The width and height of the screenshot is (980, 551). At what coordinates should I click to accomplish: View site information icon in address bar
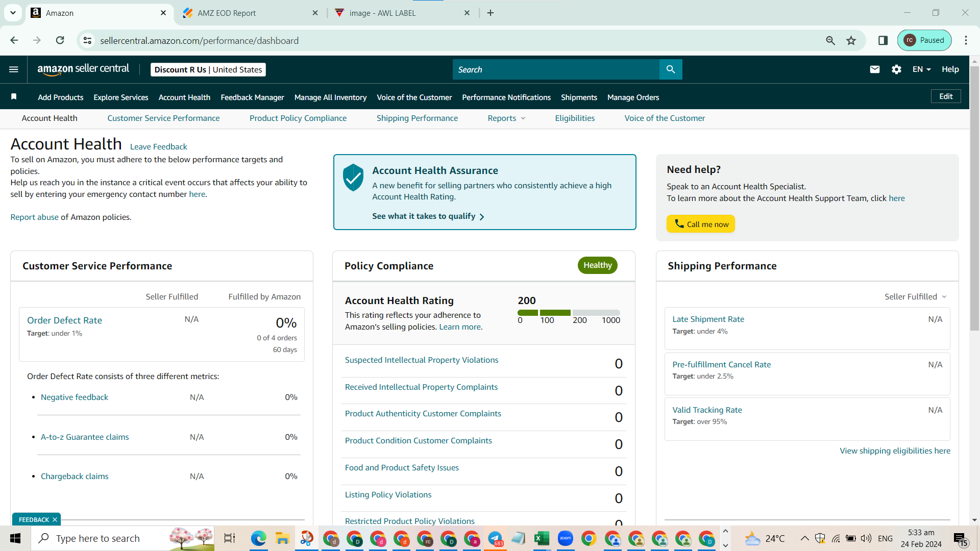88,40
